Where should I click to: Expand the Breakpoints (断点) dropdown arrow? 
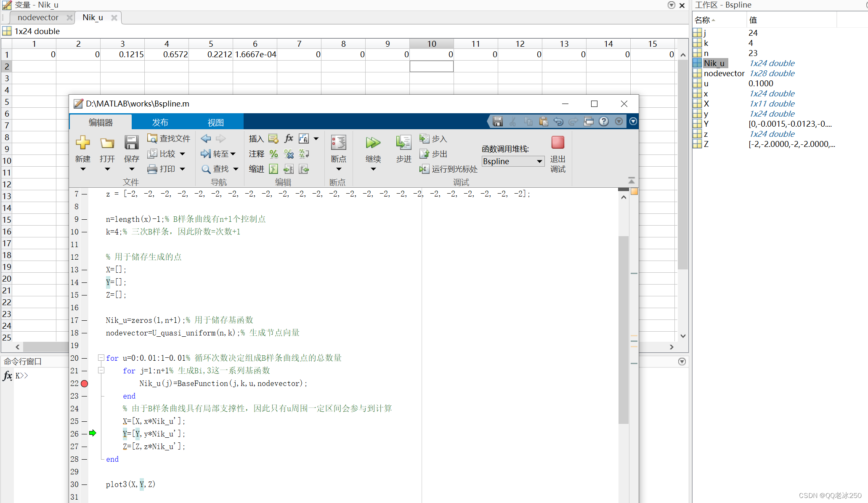click(x=339, y=169)
